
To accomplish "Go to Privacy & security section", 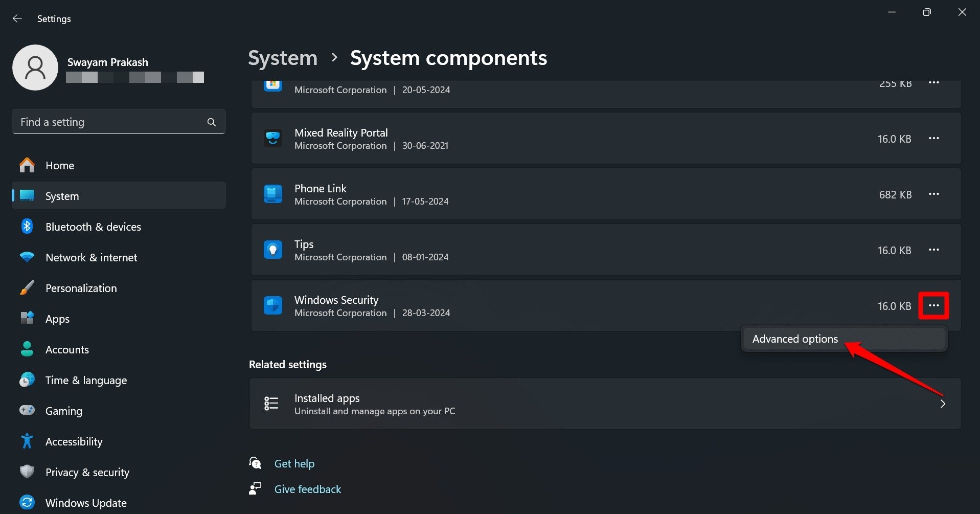I will (x=87, y=473).
